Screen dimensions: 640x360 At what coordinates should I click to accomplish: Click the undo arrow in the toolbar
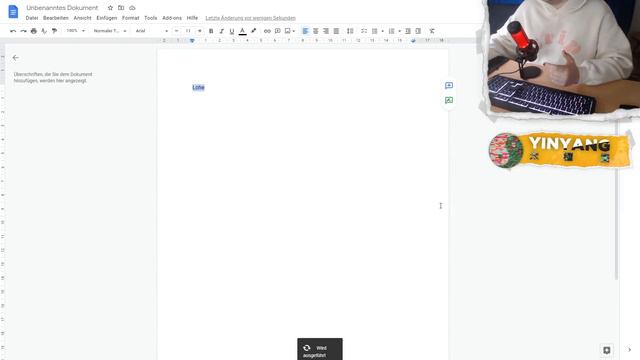[x=13, y=31]
